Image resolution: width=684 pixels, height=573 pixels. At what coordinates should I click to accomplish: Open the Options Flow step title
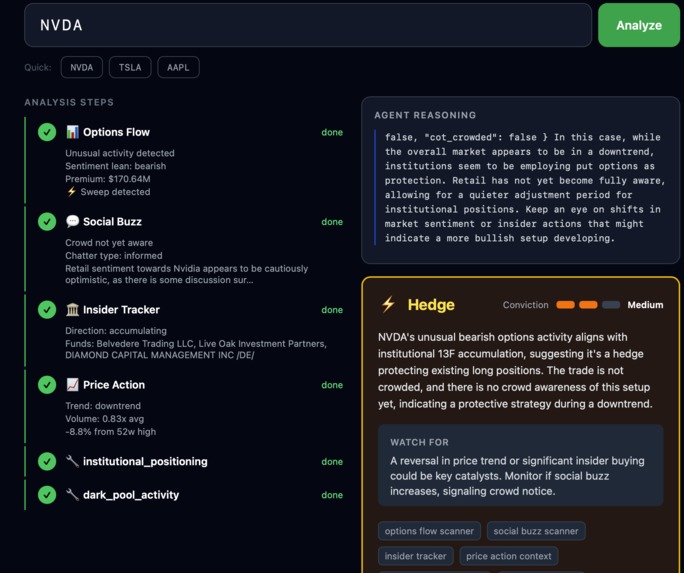click(116, 132)
